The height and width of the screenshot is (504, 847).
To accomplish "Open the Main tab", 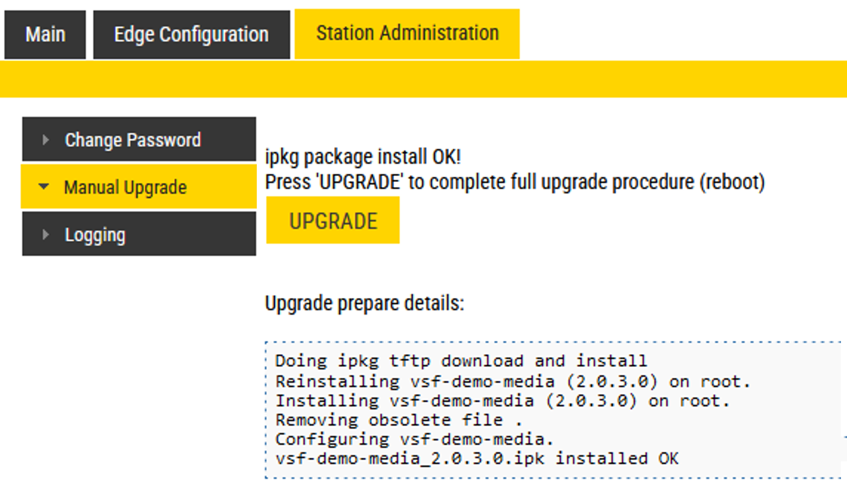I will 45,34.
